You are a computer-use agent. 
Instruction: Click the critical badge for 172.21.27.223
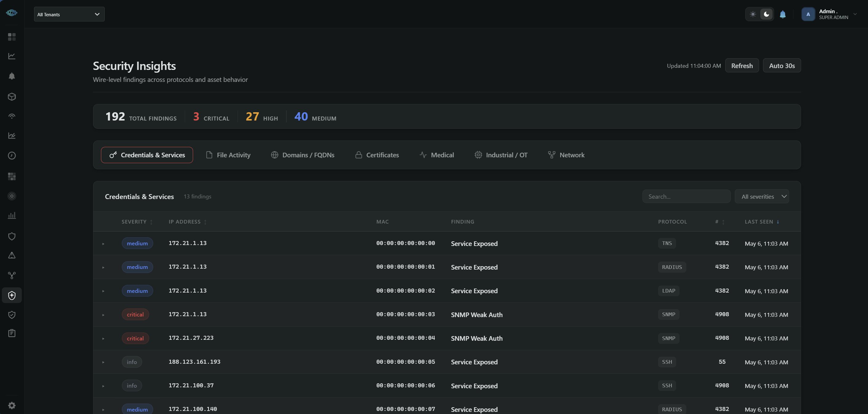[x=135, y=338]
